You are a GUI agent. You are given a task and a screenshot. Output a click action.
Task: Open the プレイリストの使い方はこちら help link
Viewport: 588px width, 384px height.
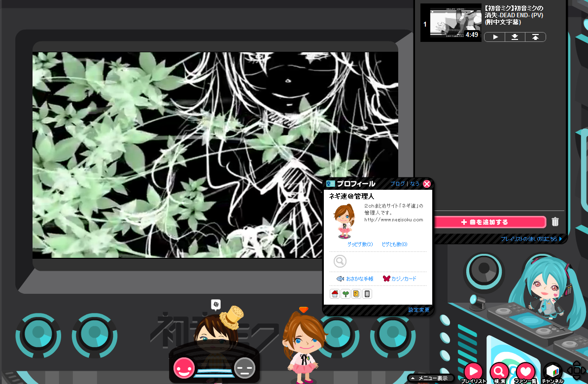[531, 239]
